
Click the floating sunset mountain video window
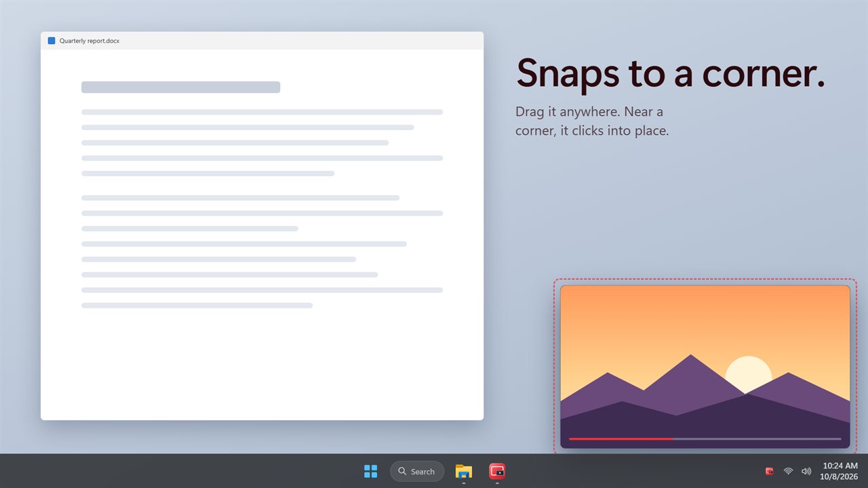click(x=705, y=367)
